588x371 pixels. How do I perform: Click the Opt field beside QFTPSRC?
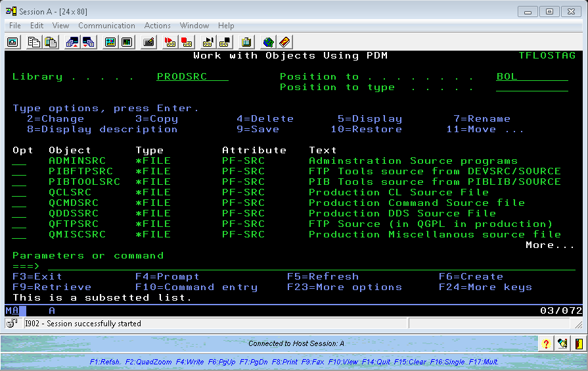click(x=19, y=224)
